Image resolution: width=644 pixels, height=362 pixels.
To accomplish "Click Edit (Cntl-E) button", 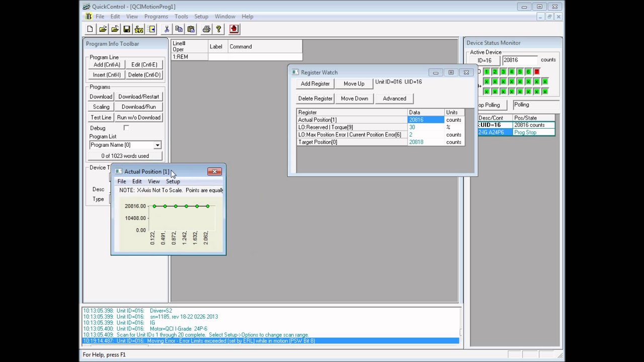I will click(144, 65).
